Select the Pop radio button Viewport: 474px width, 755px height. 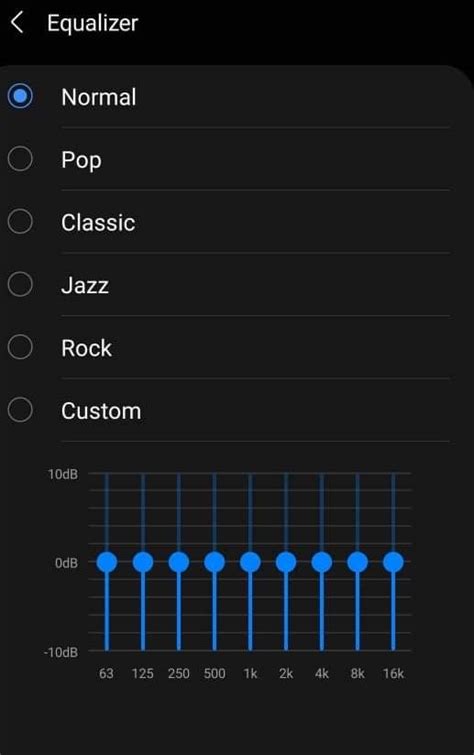20,159
